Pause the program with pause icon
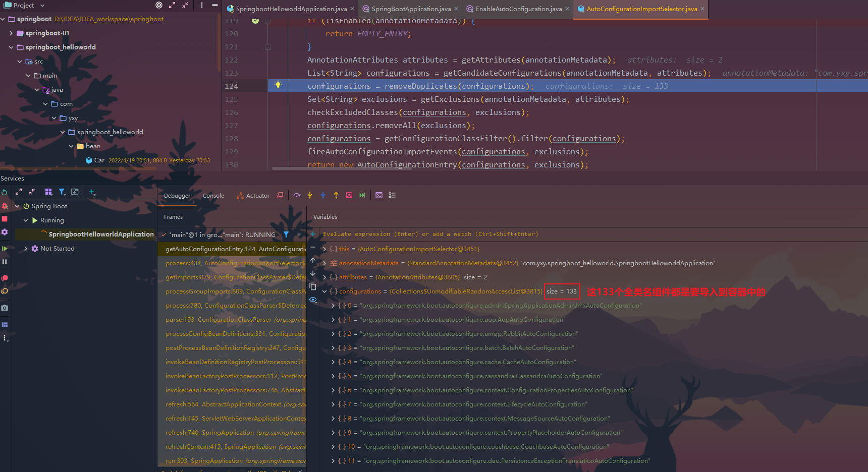868x472 pixels. (5, 262)
